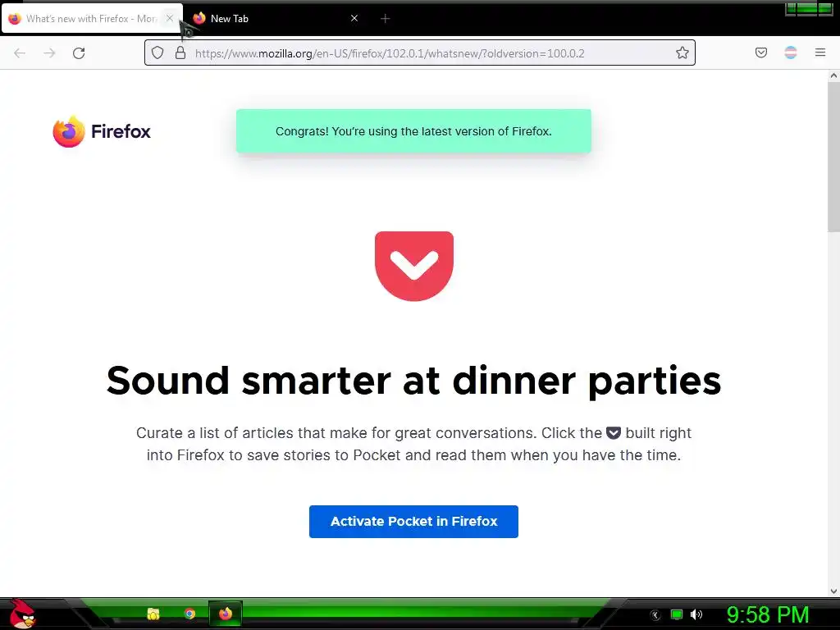The width and height of the screenshot is (840, 630).
Task: Click the Congrats latest version banner
Action: [413, 131]
